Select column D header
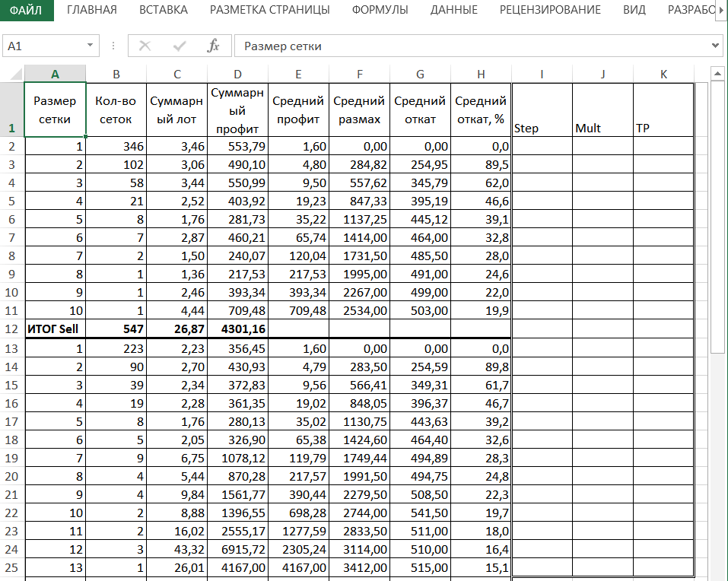 pos(237,74)
